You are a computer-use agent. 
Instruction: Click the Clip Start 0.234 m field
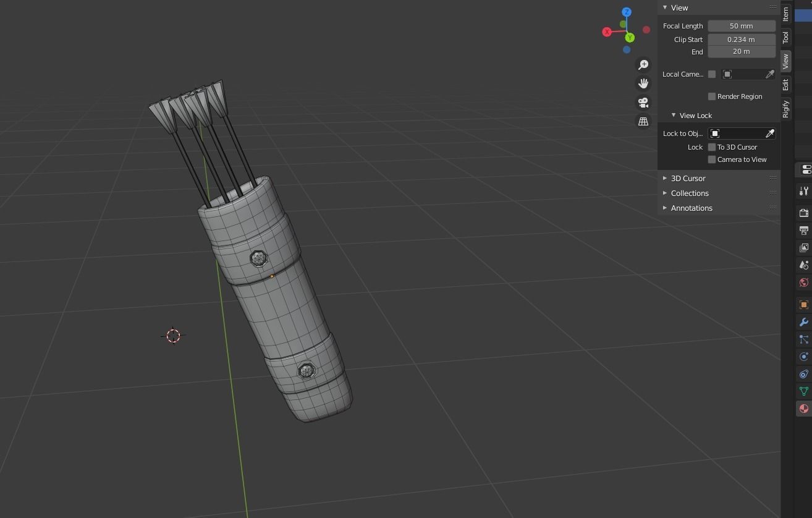point(742,39)
